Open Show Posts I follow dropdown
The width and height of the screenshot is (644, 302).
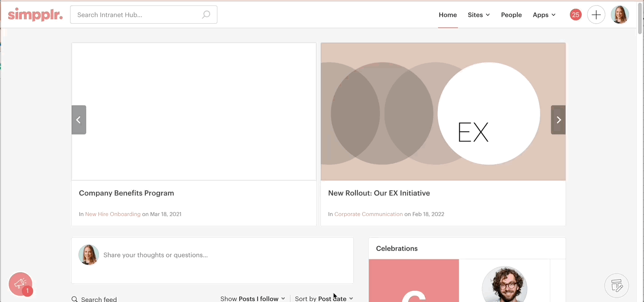click(253, 299)
